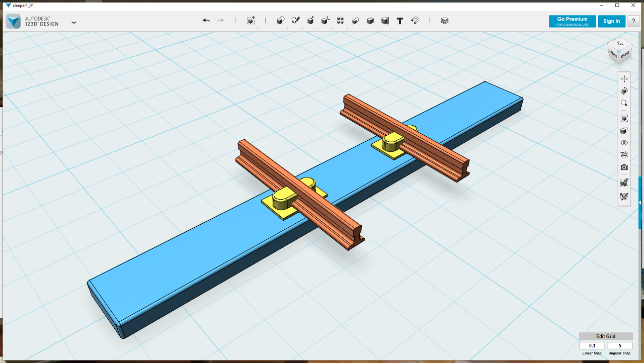Screen dimensions: 644x363
Task: Open the Primitives tool menu
Action: click(281, 21)
